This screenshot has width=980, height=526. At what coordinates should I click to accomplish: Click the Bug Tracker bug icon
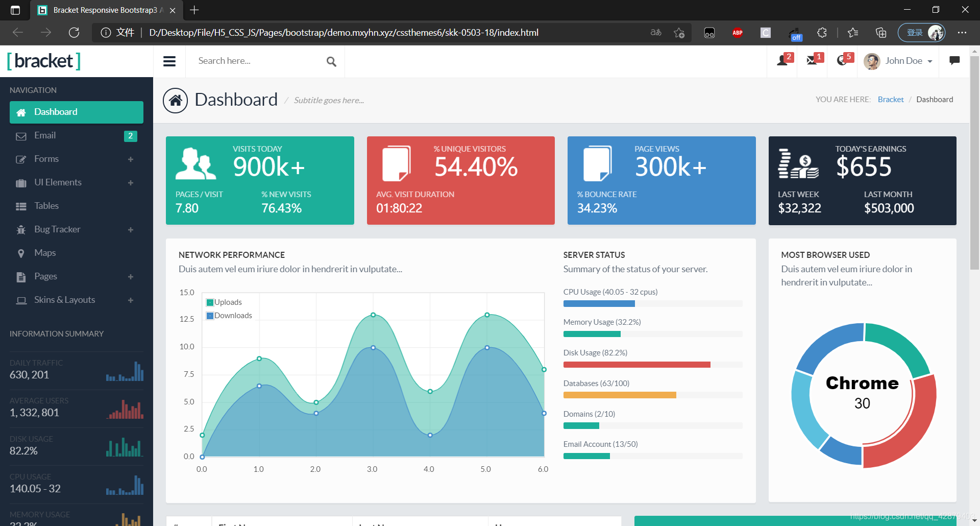[21, 230]
